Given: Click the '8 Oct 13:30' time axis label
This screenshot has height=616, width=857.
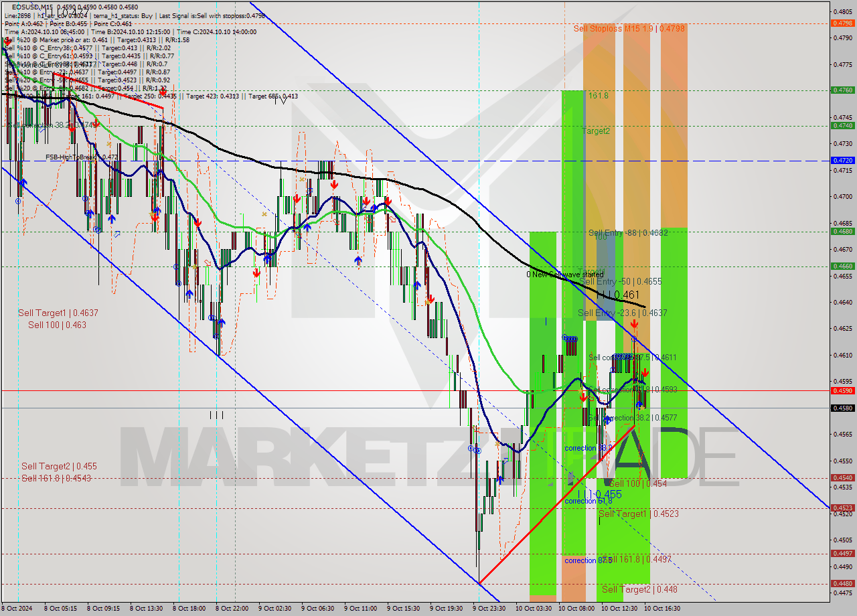Looking at the screenshot, I should pyautogui.click(x=146, y=609).
